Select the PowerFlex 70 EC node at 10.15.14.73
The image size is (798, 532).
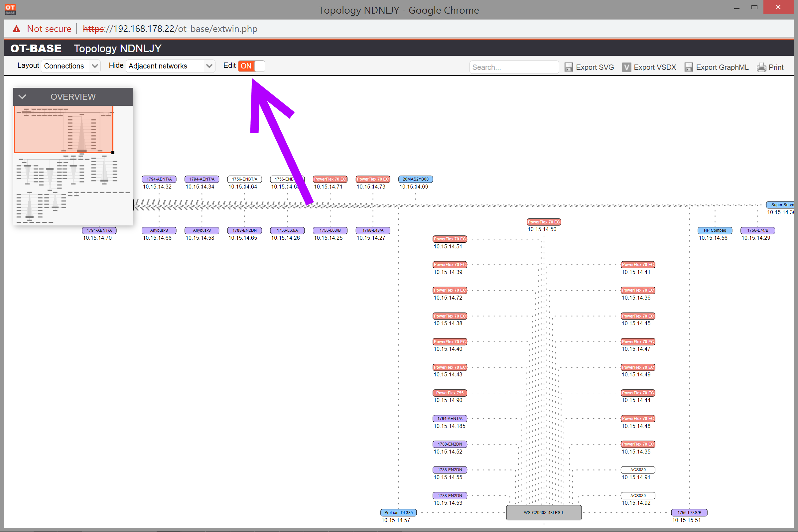pos(372,179)
